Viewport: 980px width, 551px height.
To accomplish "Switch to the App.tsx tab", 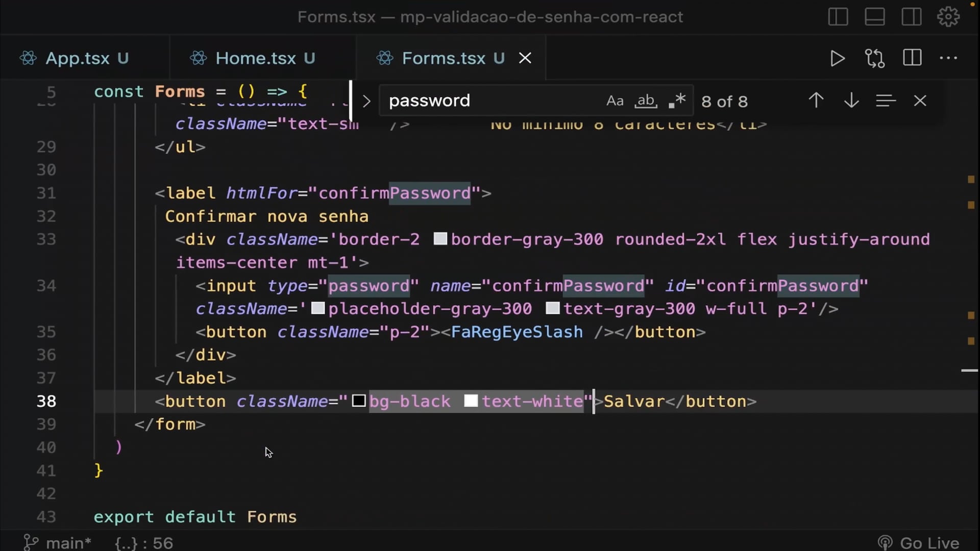I will click(x=78, y=59).
